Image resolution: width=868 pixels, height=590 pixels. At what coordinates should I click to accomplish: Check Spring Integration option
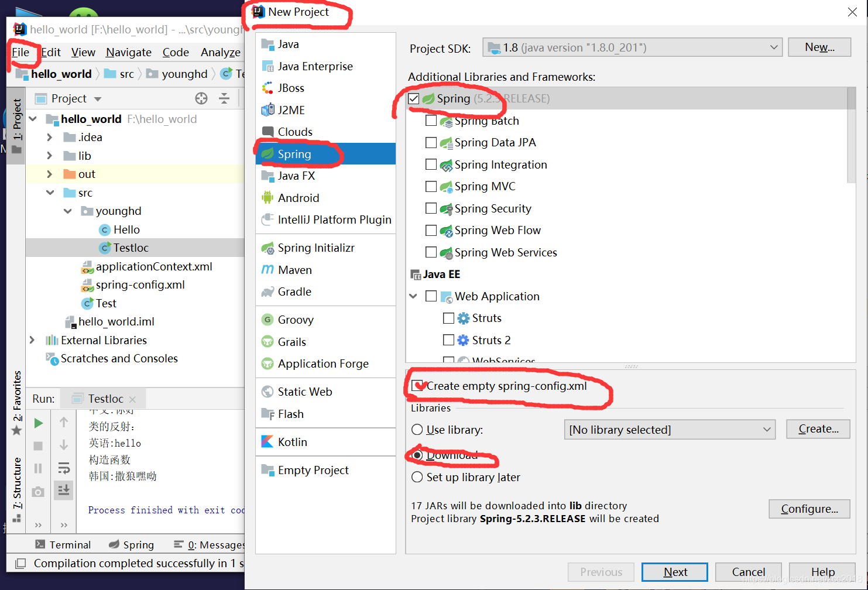[x=431, y=164]
